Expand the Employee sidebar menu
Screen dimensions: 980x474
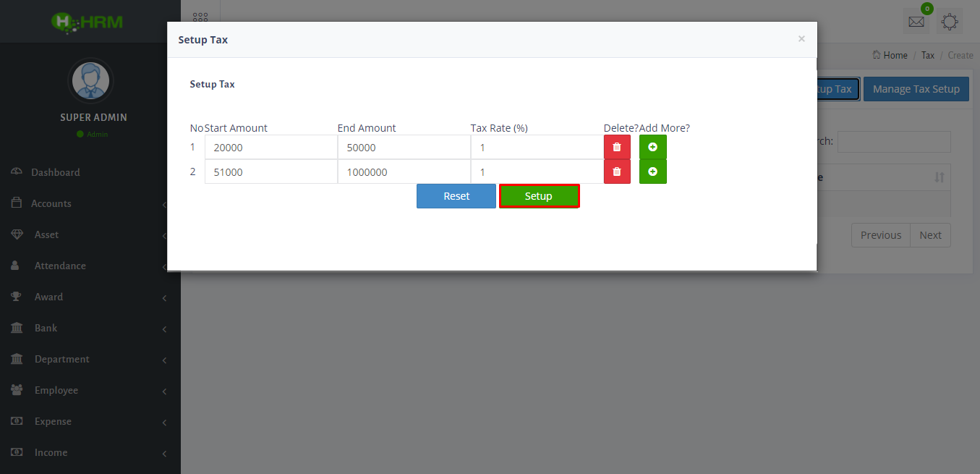point(56,390)
